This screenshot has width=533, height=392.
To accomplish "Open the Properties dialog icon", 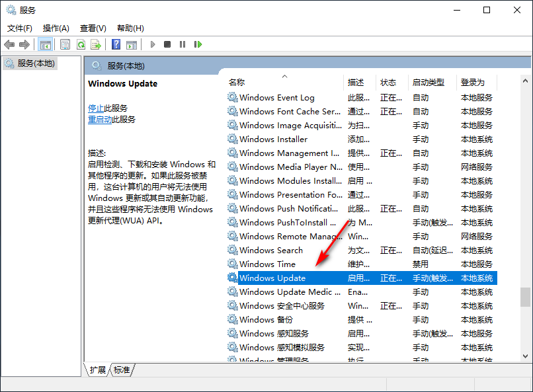I will pos(65,44).
